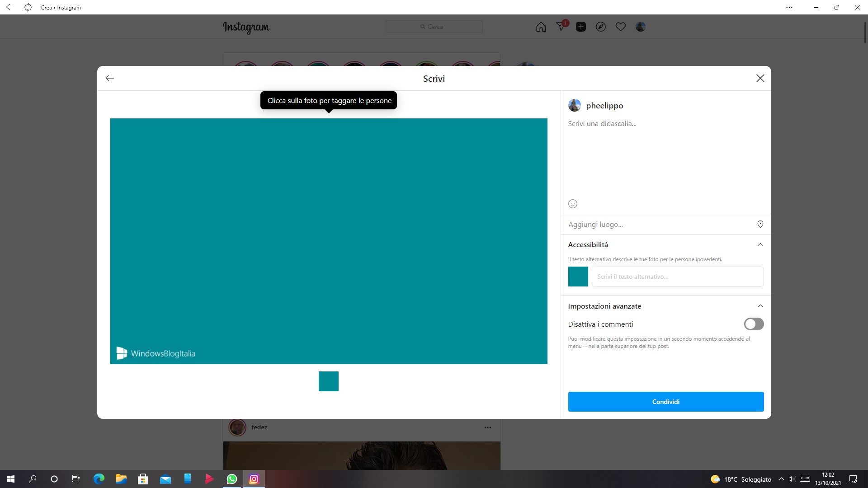Open the profile avatar in the top bar
The height and width of the screenshot is (488, 868).
pos(641,27)
